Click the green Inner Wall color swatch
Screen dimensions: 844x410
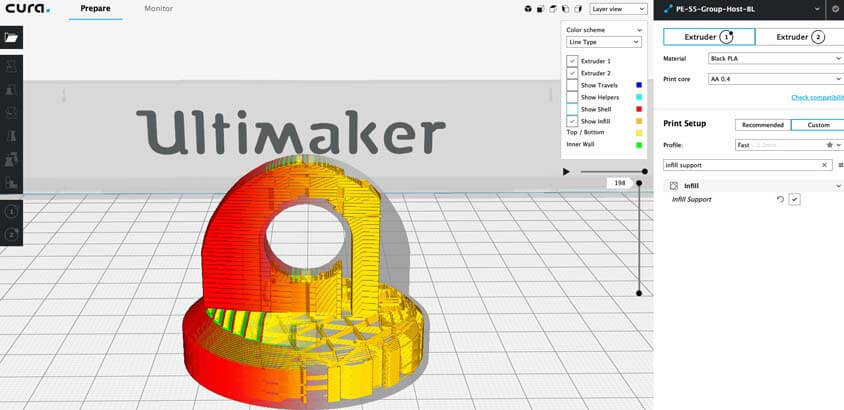[x=639, y=145]
